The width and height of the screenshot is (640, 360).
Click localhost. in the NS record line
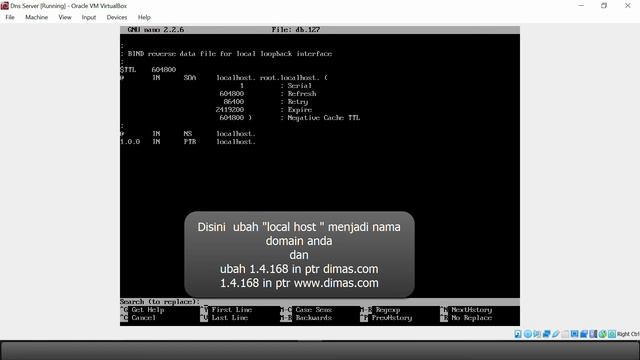[x=236, y=133]
